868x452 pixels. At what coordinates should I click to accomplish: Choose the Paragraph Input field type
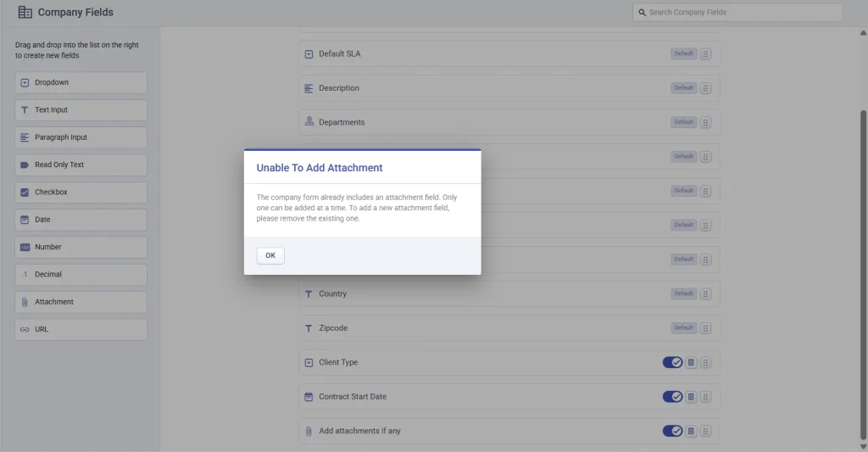pos(81,137)
